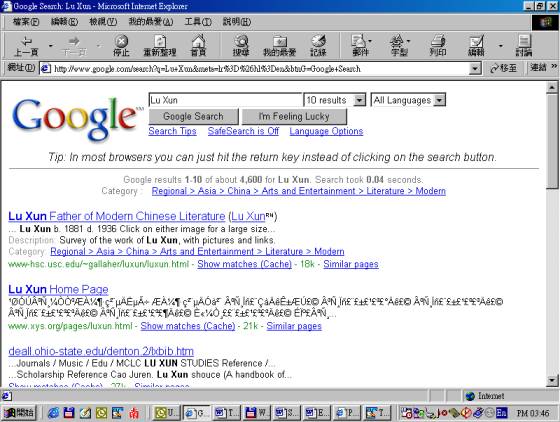
Task: Open the deall.ohio-state.edu/denton.2/lxbib.htm result
Action: pos(101,351)
